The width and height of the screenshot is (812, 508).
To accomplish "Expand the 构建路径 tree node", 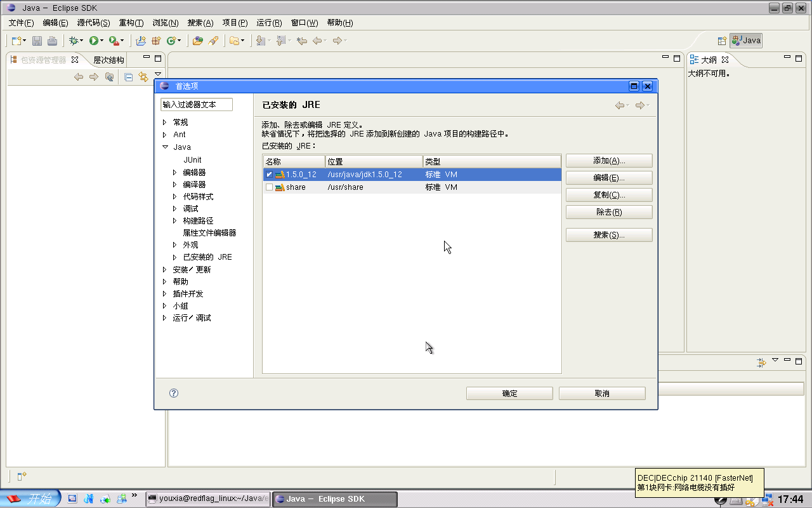I will (x=175, y=220).
